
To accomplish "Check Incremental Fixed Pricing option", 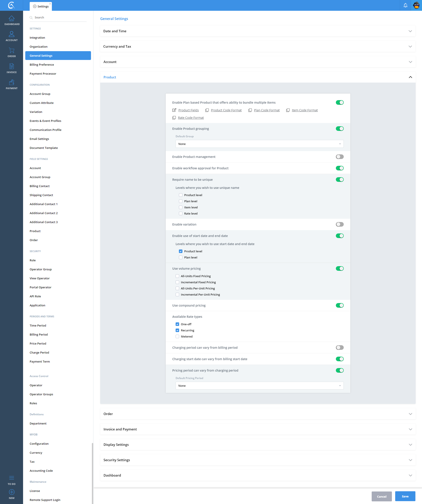I will pyautogui.click(x=177, y=282).
